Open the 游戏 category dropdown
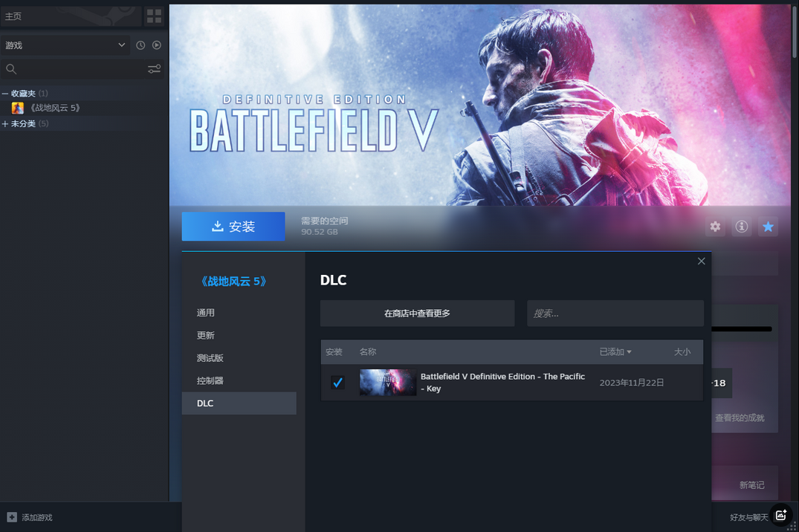Viewport: 799px width, 532px height. (65, 45)
